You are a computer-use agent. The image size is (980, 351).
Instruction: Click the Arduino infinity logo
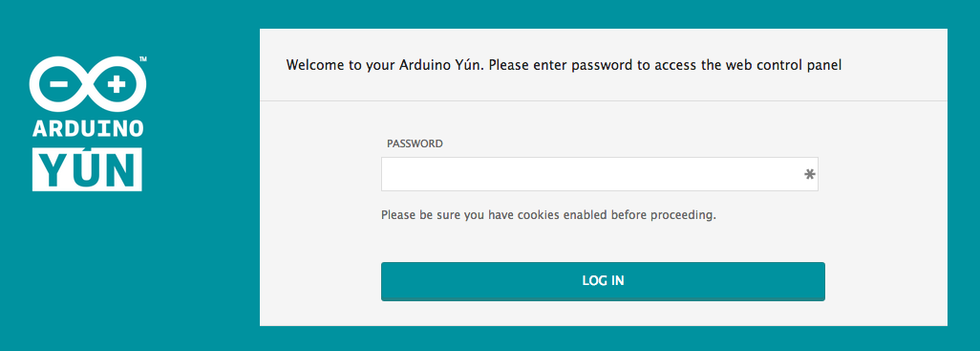pyautogui.click(x=88, y=84)
